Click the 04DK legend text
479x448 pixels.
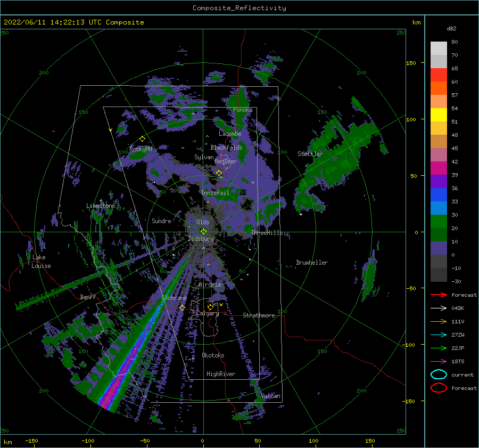point(458,308)
